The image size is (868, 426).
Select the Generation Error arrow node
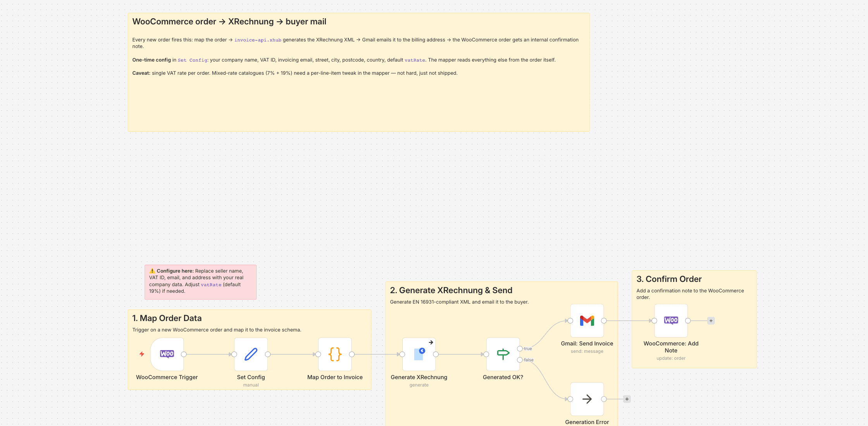coord(587,399)
